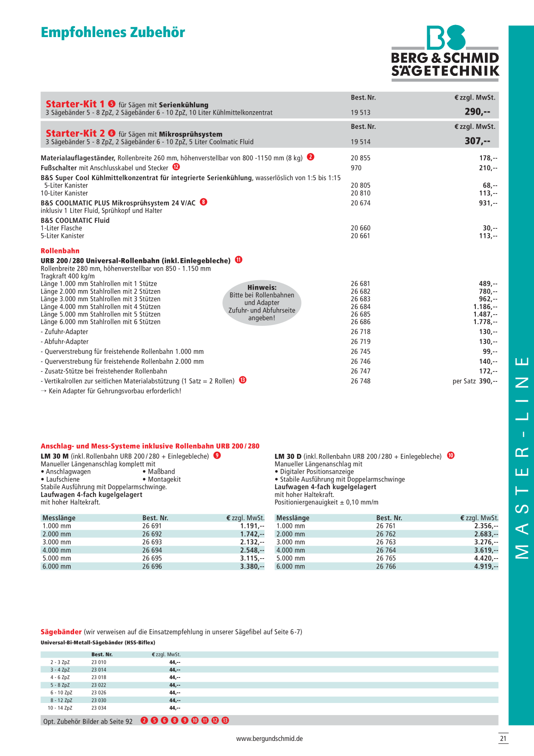Viewport: 534px width, 756px height.
Task: Select order number 26 691 in LM 30 M table
Action: click(x=152, y=526)
